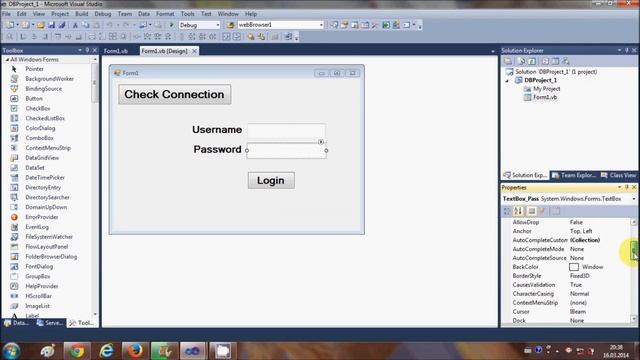Show the Properties page button in Properties panel
The image size is (640, 360).
pyautogui.click(x=556, y=211)
